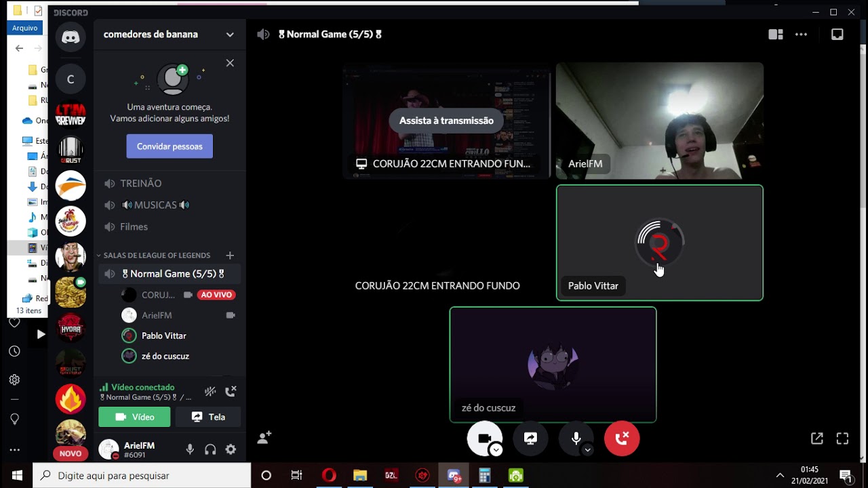868x488 pixels.
Task: Select ArielFM webcam video tile
Action: coord(660,121)
